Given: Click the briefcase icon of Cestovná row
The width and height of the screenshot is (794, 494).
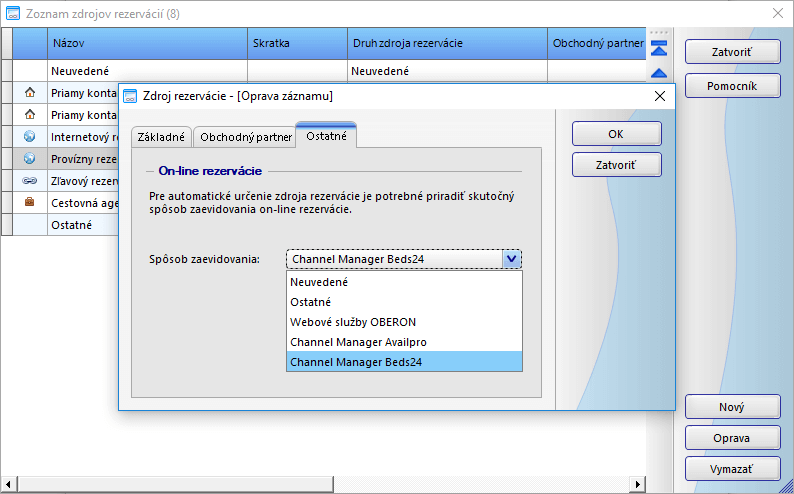Looking at the screenshot, I should click(x=29, y=203).
